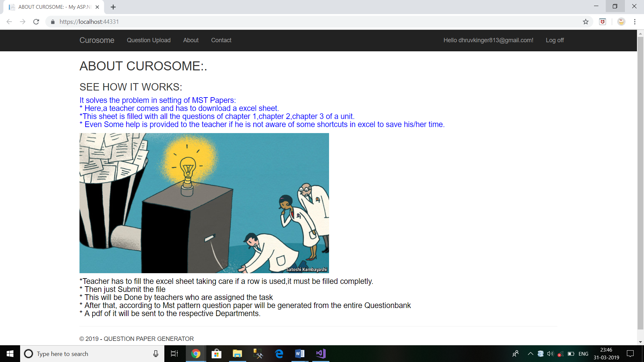Open the Contact menu item

point(221,40)
